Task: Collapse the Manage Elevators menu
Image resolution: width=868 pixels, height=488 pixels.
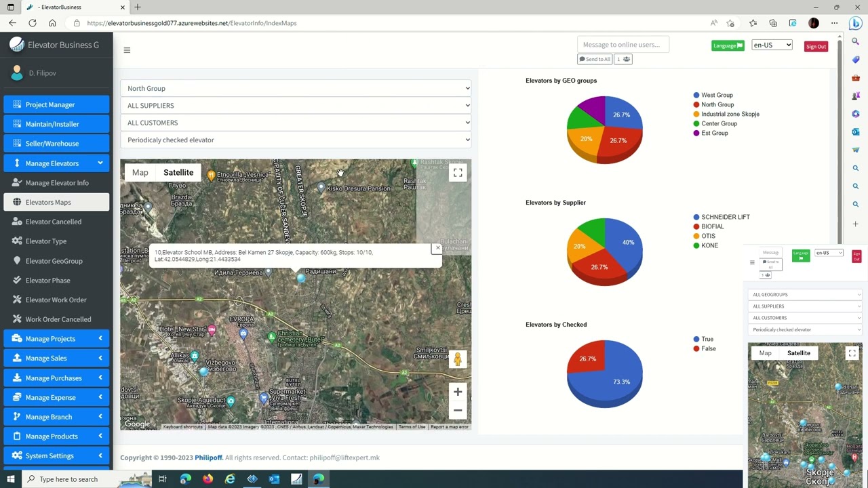Action: (56, 163)
